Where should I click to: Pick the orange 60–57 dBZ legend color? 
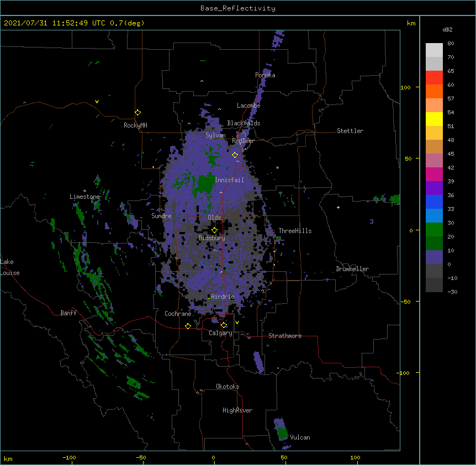click(x=434, y=91)
